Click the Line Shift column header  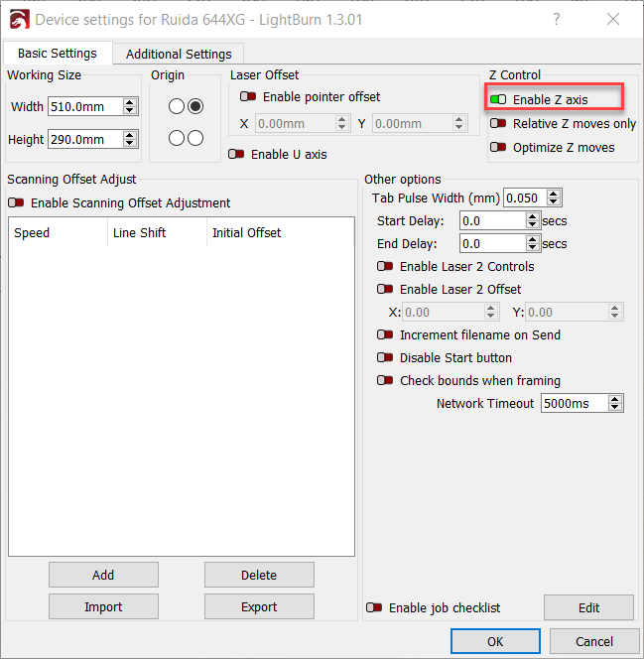[157, 233]
